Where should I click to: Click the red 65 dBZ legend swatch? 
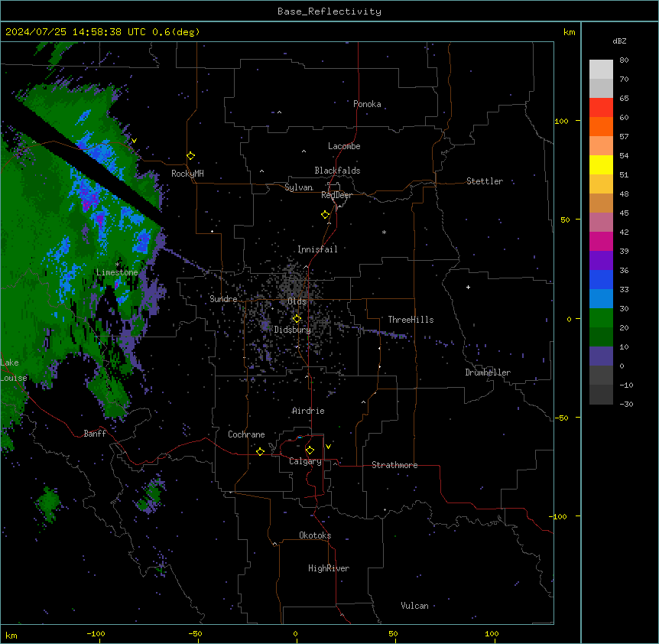(601, 107)
